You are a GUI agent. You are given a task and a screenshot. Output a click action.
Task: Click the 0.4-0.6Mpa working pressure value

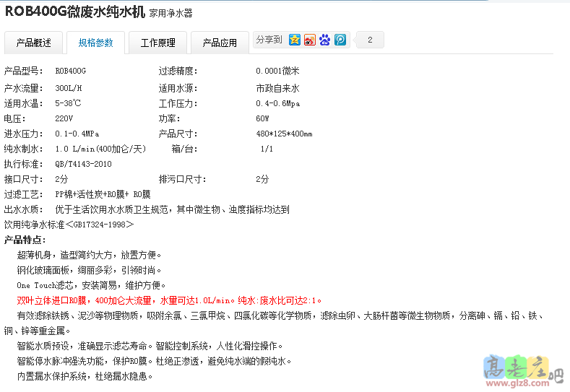point(277,103)
